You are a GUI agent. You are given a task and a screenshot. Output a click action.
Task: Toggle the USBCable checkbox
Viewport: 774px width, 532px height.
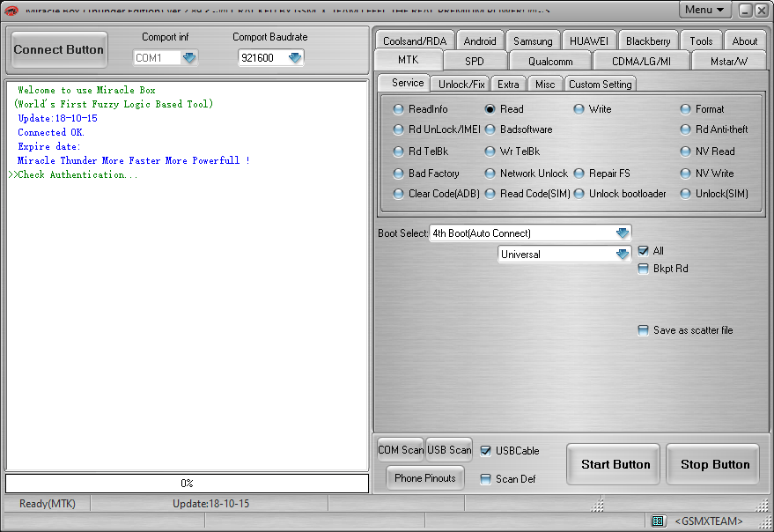486,451
